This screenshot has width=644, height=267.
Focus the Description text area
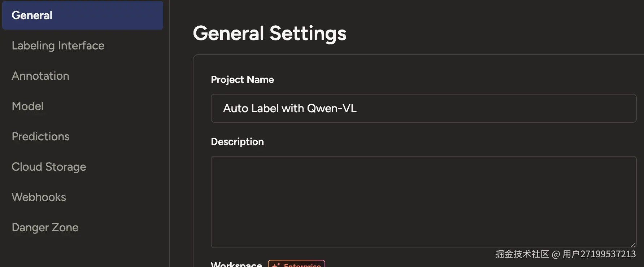[x=423, y=202]
